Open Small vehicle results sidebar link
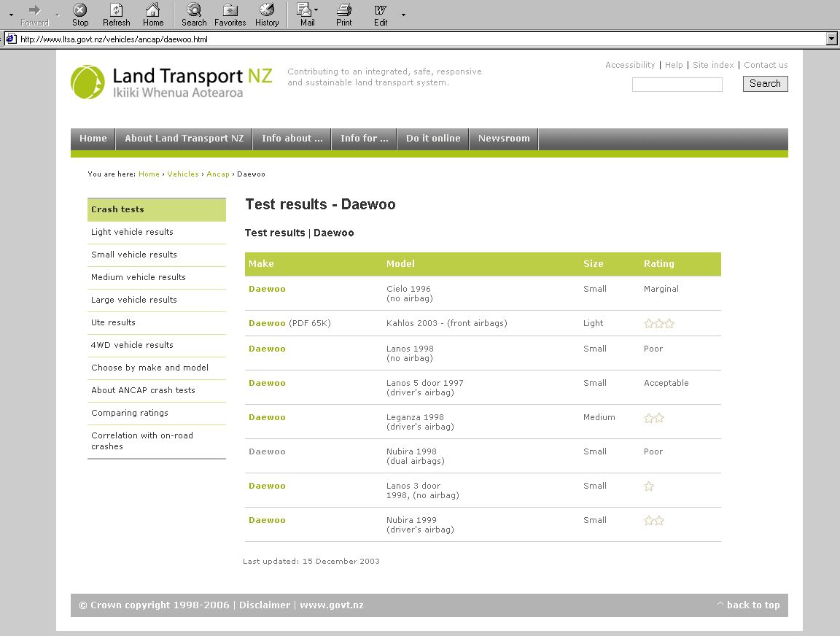This screenshot has width=840, height=636. (x=134, y=255)
